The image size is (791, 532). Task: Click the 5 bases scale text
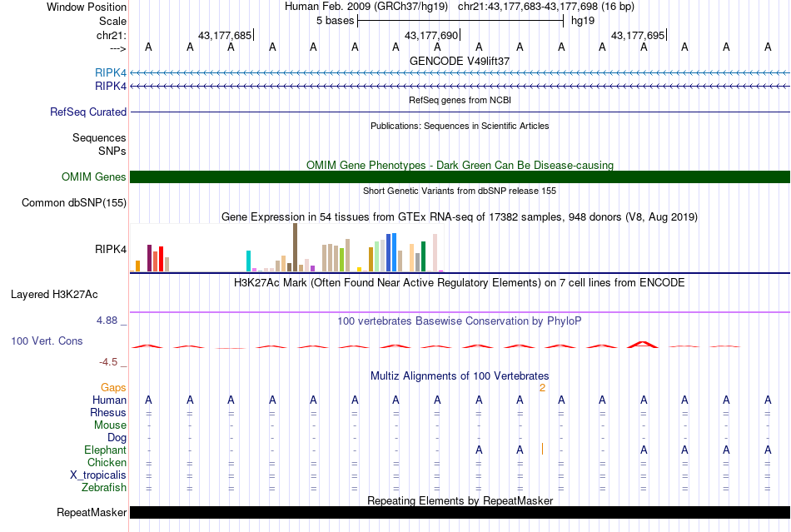pyautogui.click(x=335, y=21)
